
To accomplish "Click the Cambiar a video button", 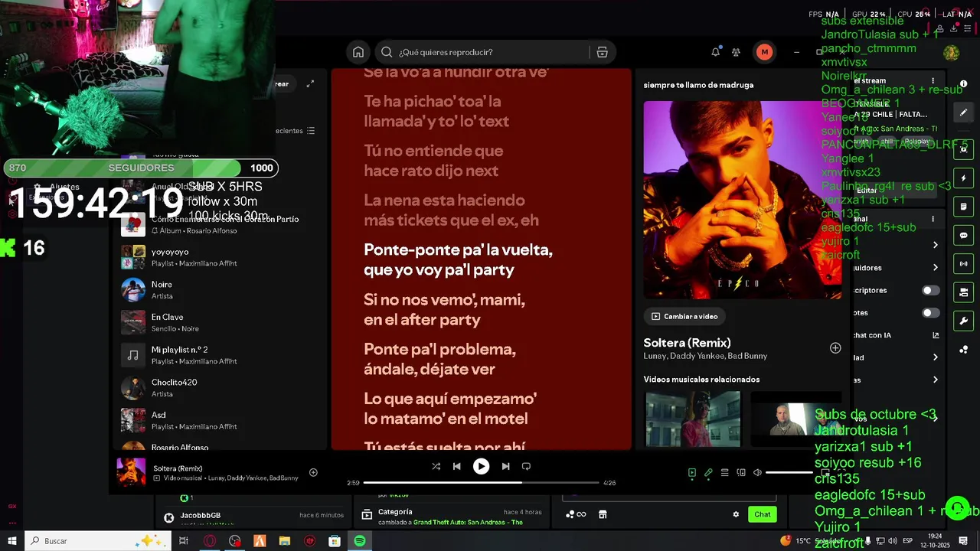I will (684, 316).
